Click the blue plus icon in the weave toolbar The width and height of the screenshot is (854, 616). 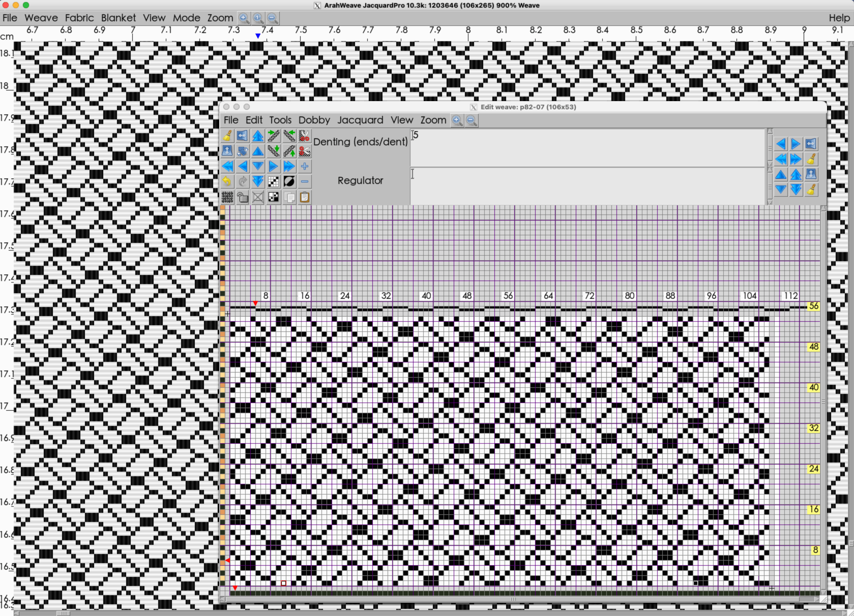tap(304, 166)
